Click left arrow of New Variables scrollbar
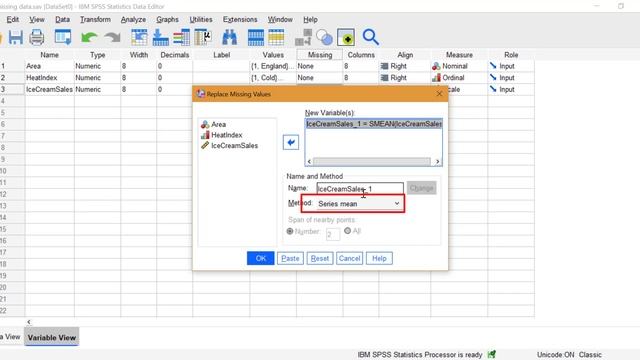This screenshot has height=360, width=640. point(309,162)
